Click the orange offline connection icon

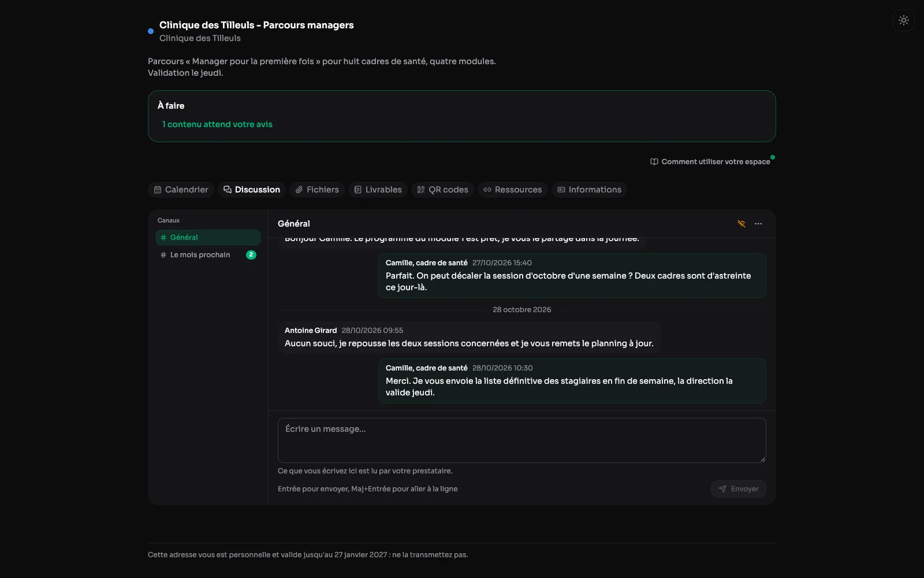(x=742, y=224)
